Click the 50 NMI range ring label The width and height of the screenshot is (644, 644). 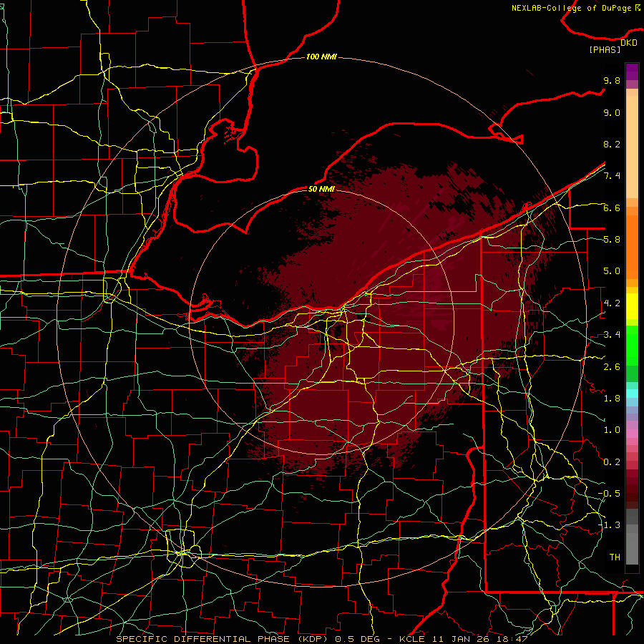click(321, 189)
